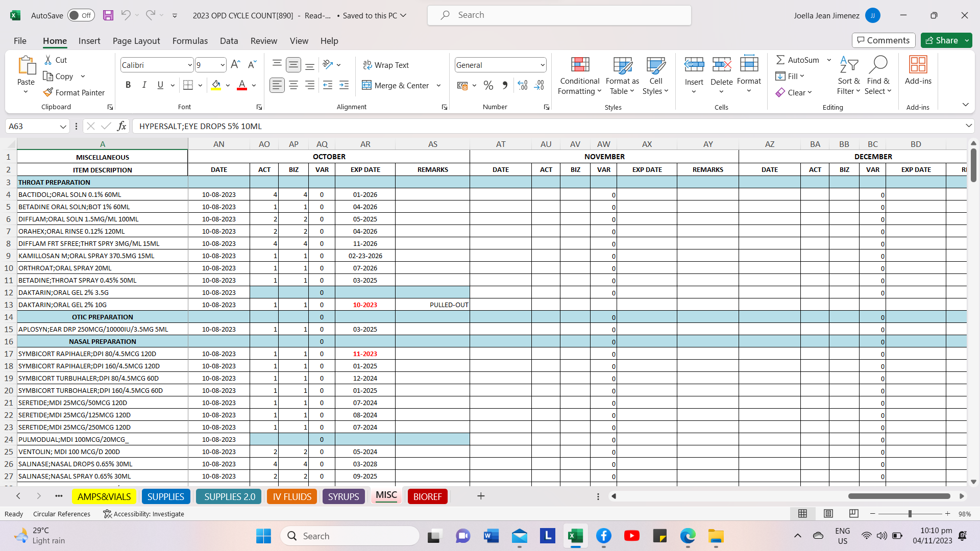Toggle the AutoSave switch

[x=81, y=15]
